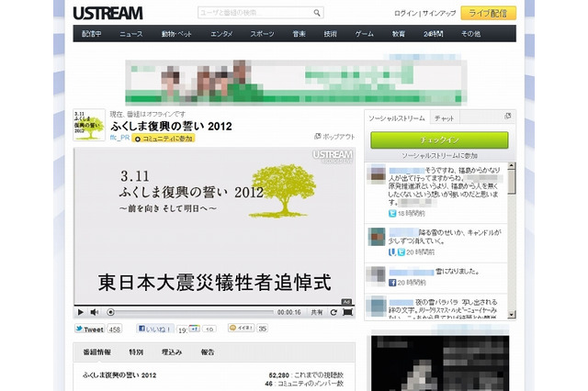This screenshot has width=588, height=391.
Task: Click the player reload icon
Action: pos(334,312)
